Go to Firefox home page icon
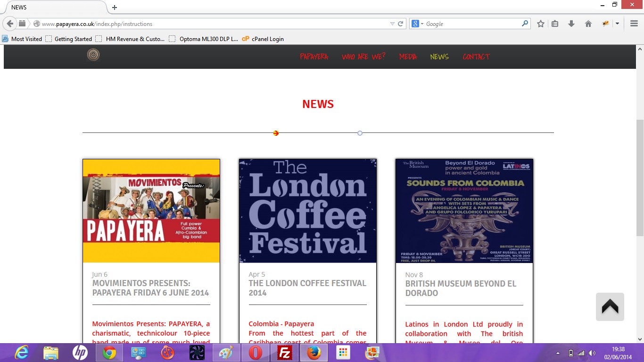 click(x=588, y=24)
